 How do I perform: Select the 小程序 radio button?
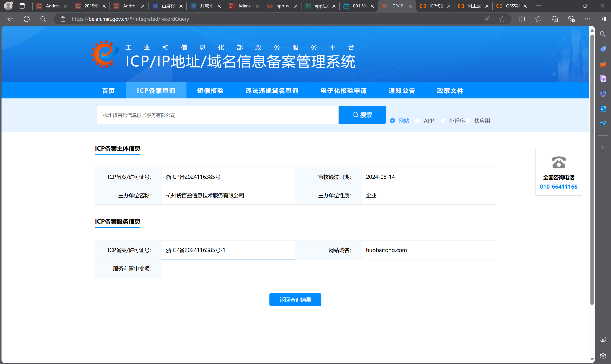(443, 121)
